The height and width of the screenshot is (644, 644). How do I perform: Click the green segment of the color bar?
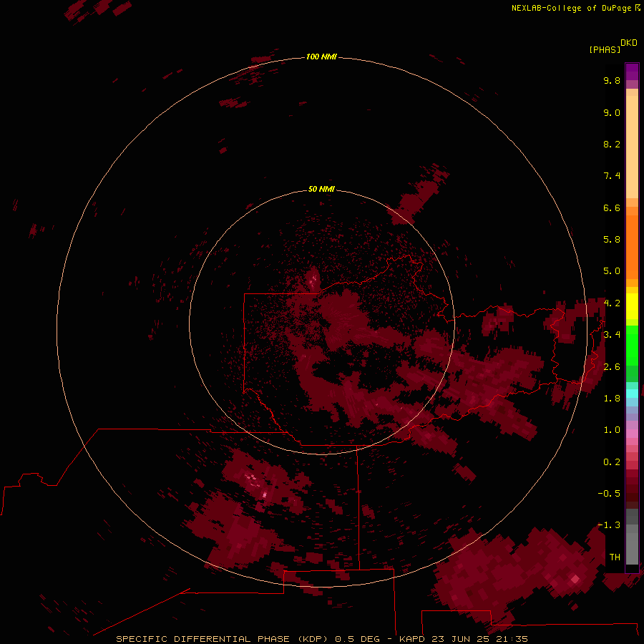pyautogui.click(x=632, y=346)
